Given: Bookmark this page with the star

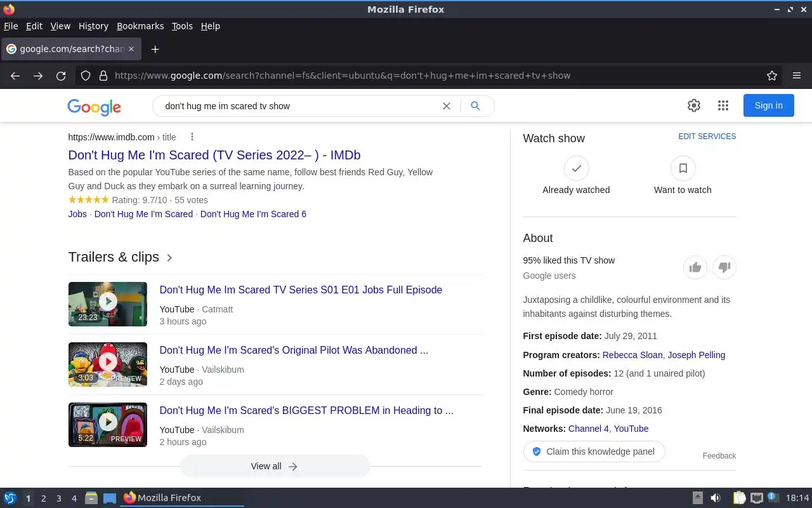Looking at the screenshot, I should point(772,76).
